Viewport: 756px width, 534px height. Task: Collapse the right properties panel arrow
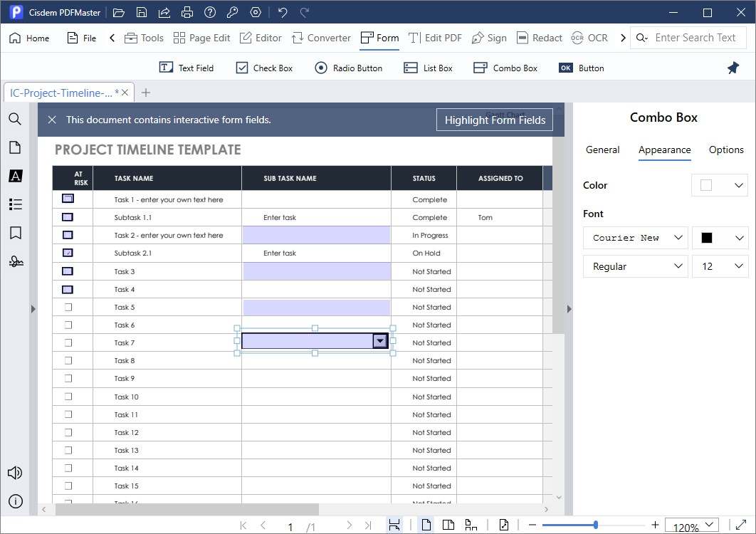coord(569,309)
